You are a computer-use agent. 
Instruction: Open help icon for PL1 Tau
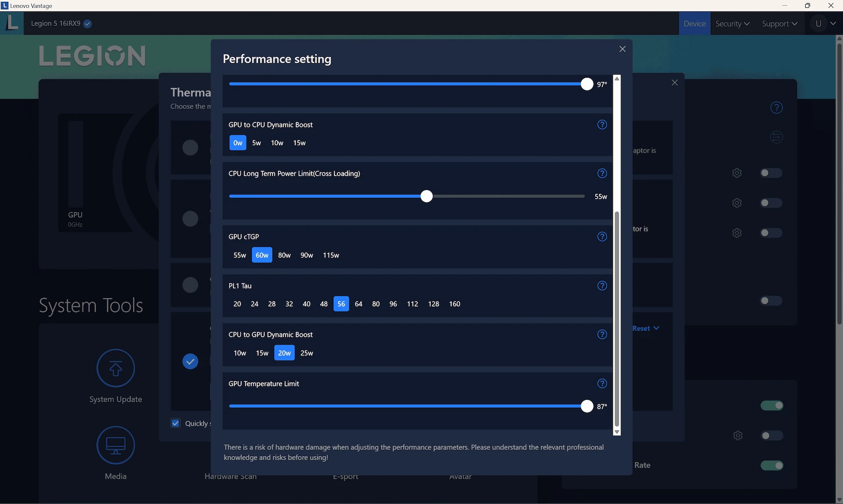(602, 286)
